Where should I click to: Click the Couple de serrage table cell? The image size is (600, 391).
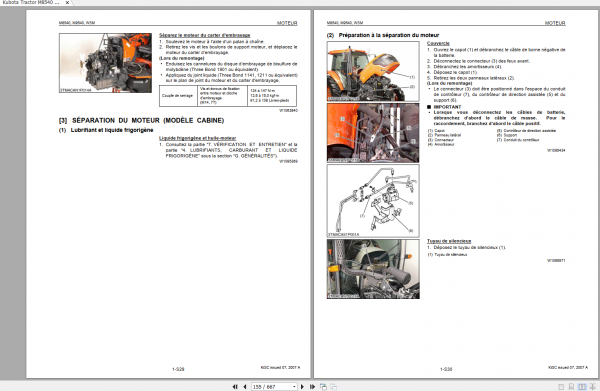[x=177, y=96]
